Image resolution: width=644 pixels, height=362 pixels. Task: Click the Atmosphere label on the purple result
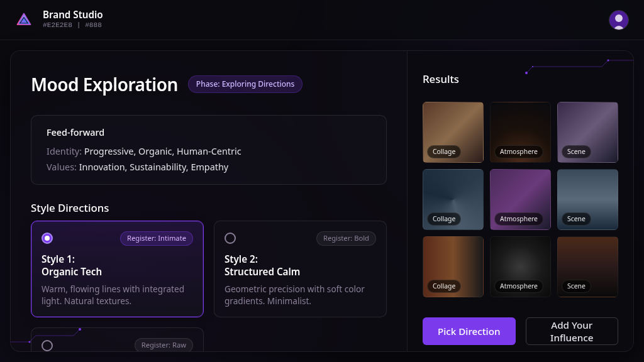tap(519, 219)
